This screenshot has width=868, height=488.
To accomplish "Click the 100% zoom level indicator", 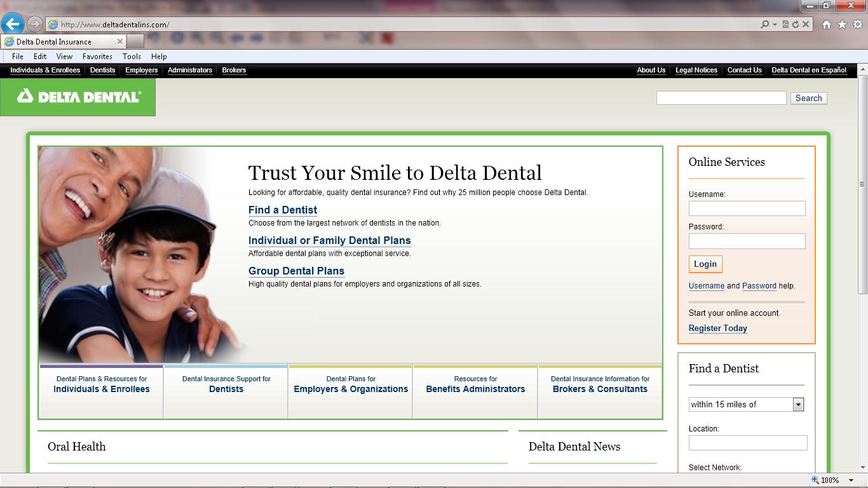I will tap(825, 480).
